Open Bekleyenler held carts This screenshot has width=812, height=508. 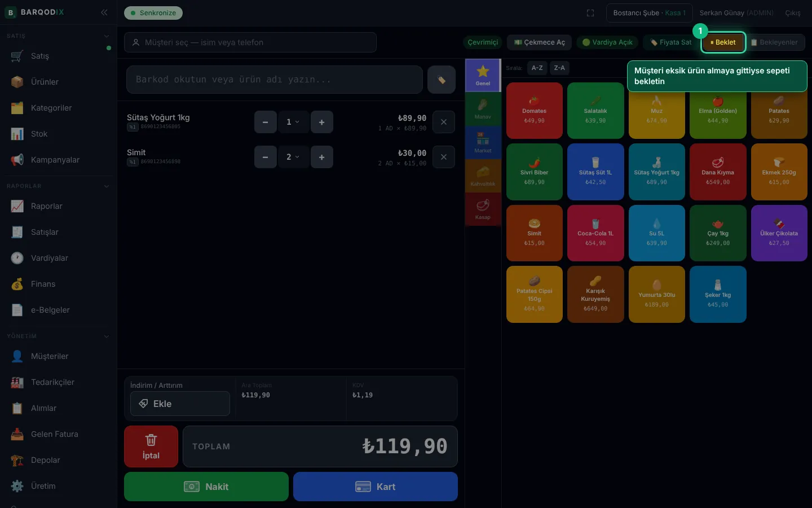click(774, 42)
